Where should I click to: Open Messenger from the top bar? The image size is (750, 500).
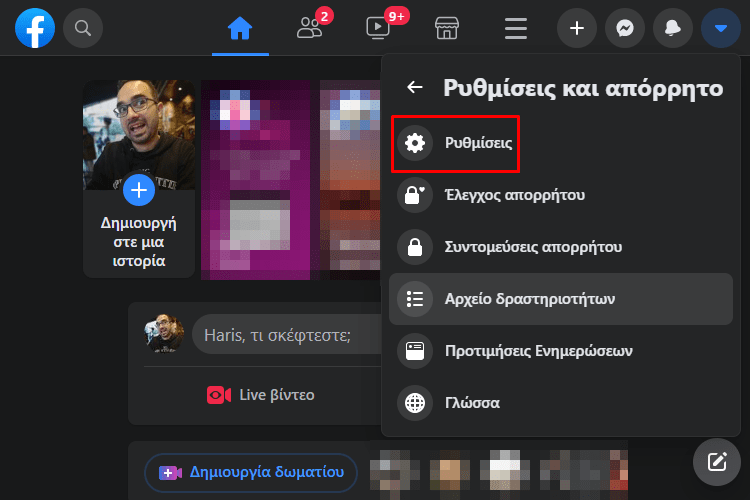click(x=625, y=28)
